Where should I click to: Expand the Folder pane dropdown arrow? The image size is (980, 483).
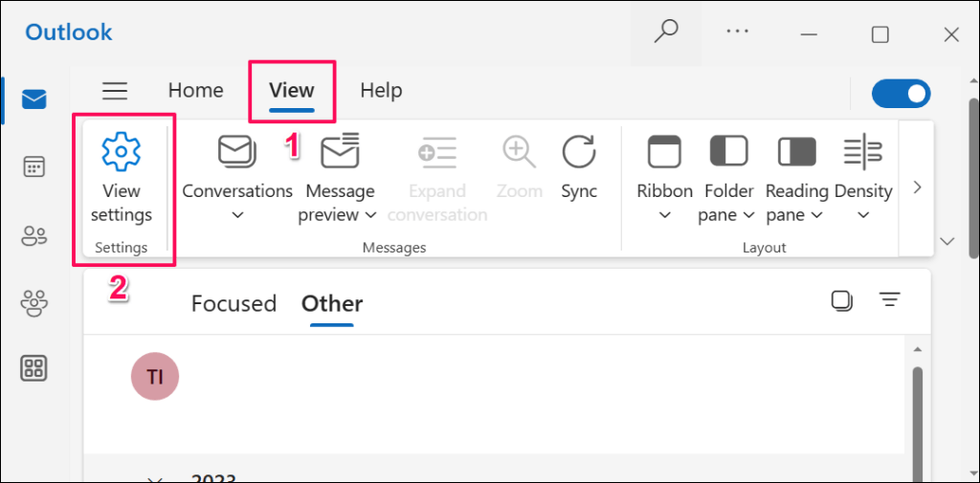coord(748,215)
